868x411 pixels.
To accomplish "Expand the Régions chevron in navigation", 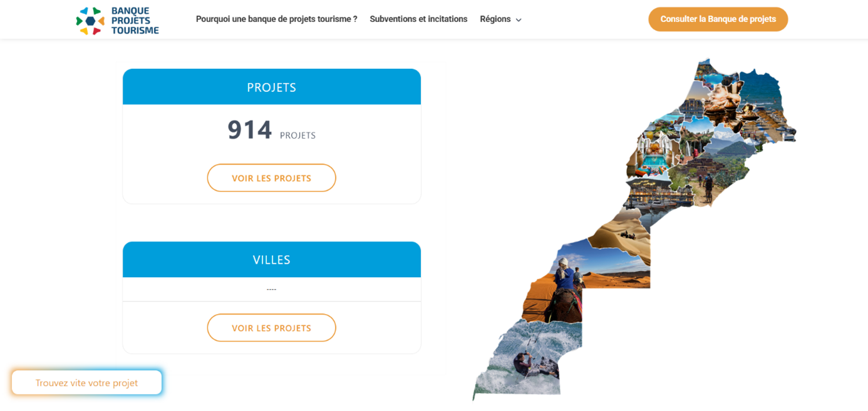I will (x=519, y=20).
